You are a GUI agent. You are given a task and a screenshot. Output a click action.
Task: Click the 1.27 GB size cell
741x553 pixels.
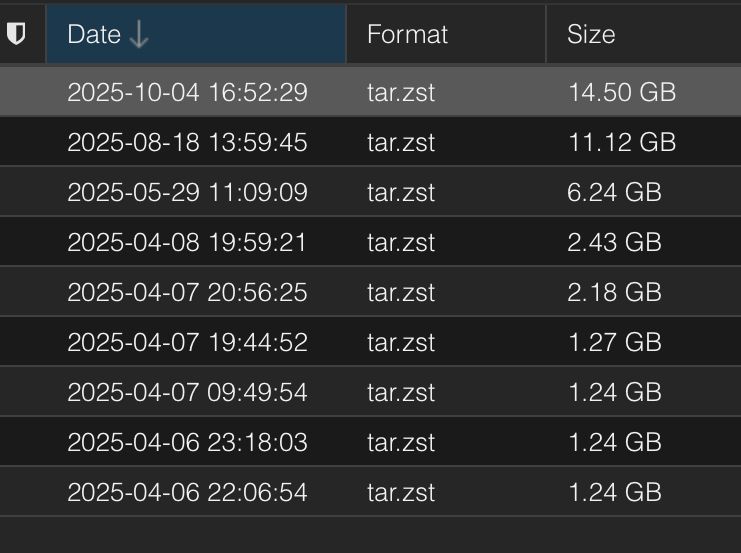tap(614, 342)
